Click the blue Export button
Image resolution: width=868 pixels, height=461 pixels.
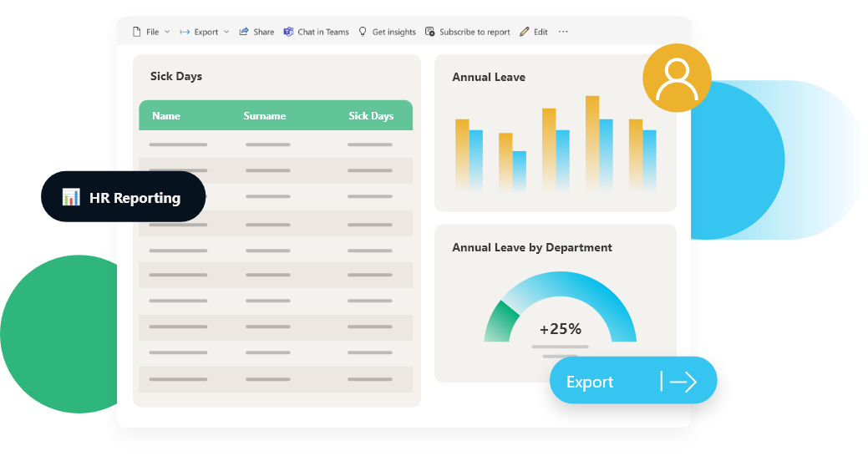(x=632, y=381)
